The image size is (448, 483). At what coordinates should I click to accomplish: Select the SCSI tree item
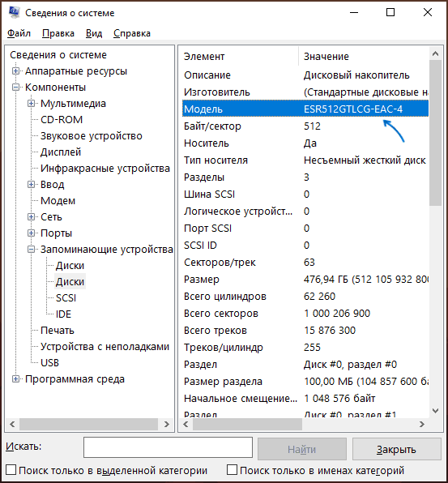[66, 298]
